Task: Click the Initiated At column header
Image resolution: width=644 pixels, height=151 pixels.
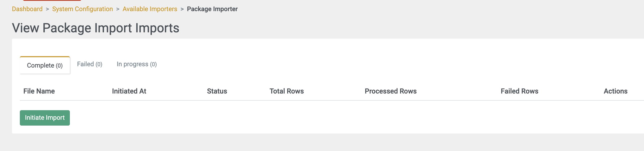Action: pyautogui.click(x=129, y=91)
